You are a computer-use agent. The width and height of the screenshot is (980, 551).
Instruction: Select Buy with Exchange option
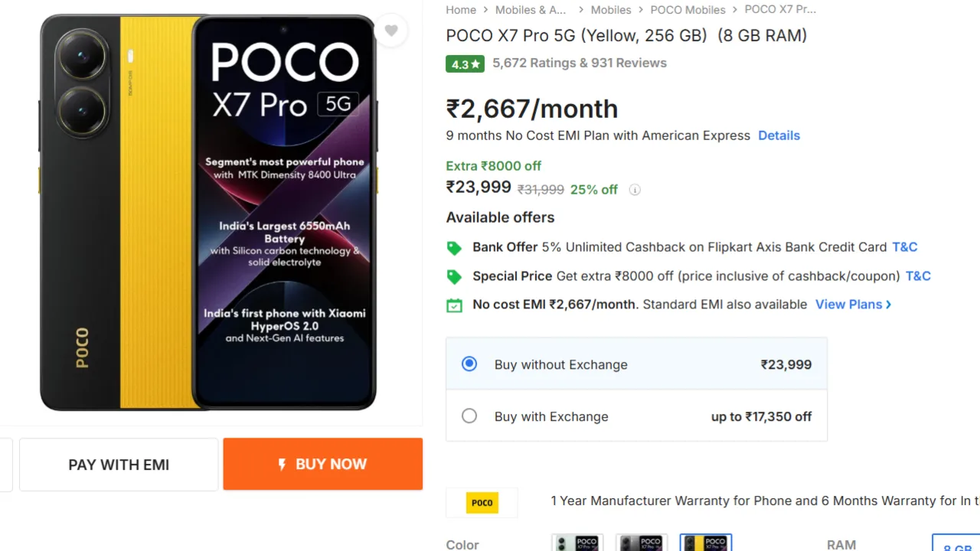(469, 416)
